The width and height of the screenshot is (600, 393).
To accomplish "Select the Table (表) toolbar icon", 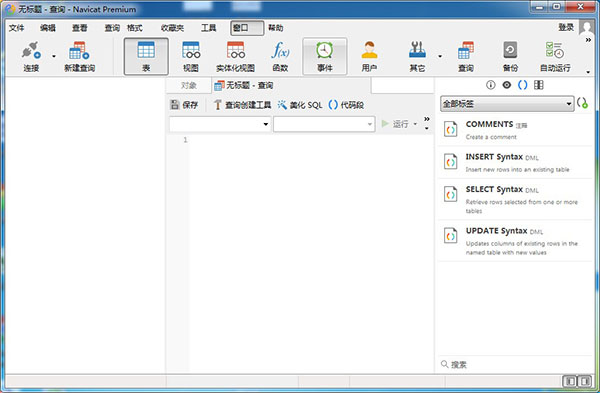I will click(x=146, y=56).
